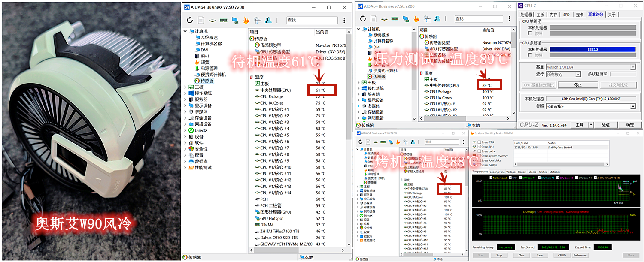Click the chip icon in the left AIDA64 toolbar
Screen dimensions: 644x262
click(x=213, y=20)
